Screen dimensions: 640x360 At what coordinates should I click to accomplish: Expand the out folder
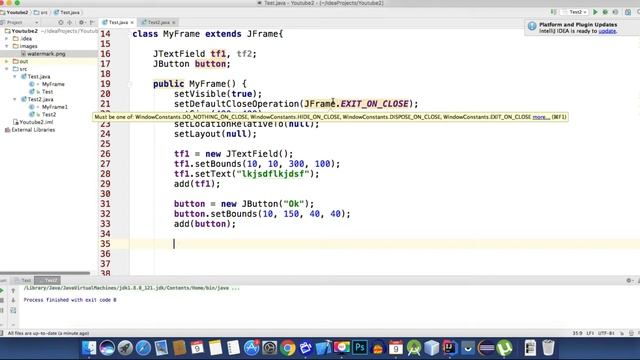(x=7, y=61)
